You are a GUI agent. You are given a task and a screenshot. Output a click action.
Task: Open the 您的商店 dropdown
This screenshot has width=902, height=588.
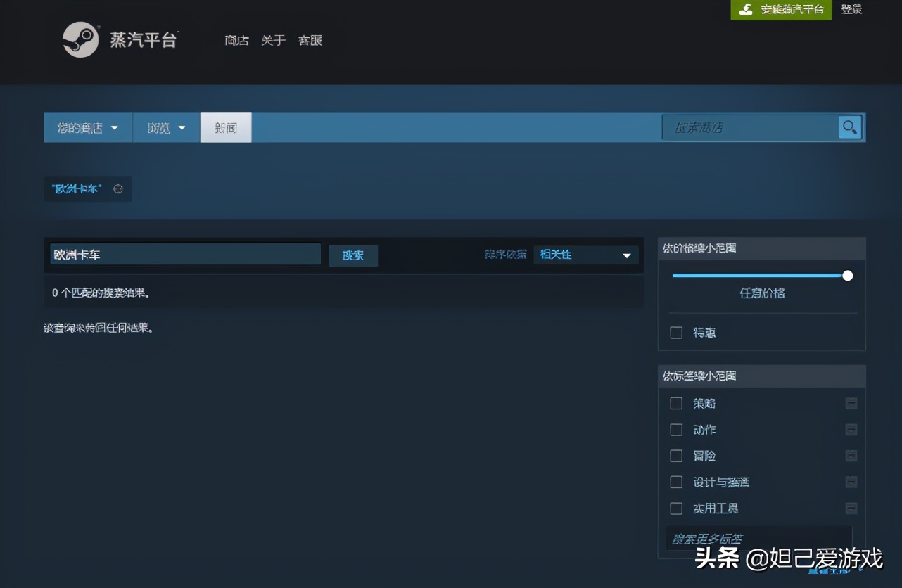(87, 127)
